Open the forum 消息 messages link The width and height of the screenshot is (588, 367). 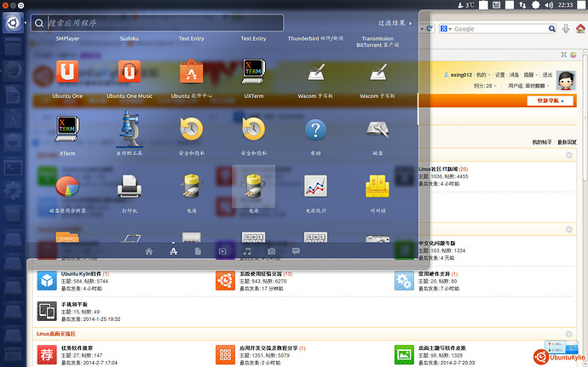(514, 75)
